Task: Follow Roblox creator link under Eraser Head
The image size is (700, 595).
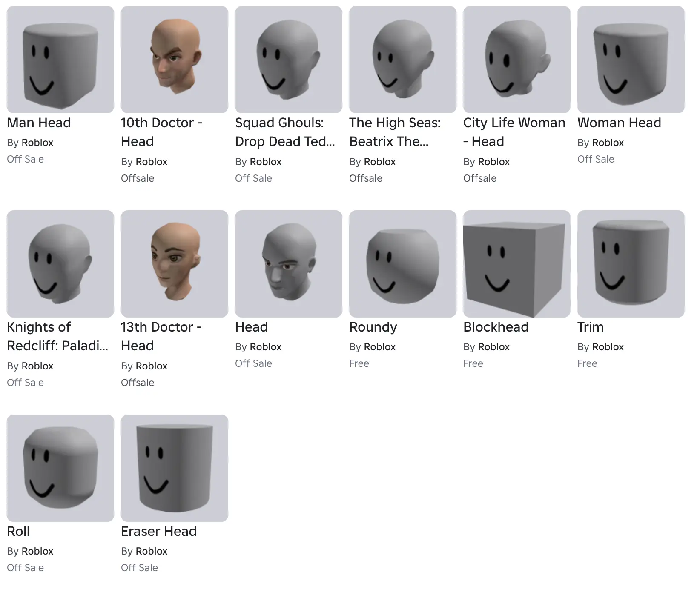Action: coord(152,551)
